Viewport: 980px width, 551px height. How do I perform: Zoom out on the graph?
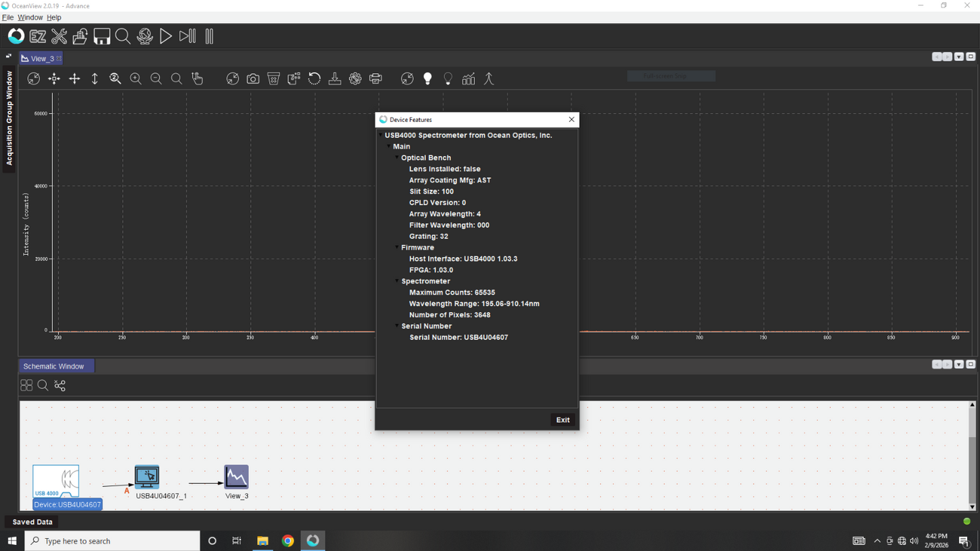(156, 79)
